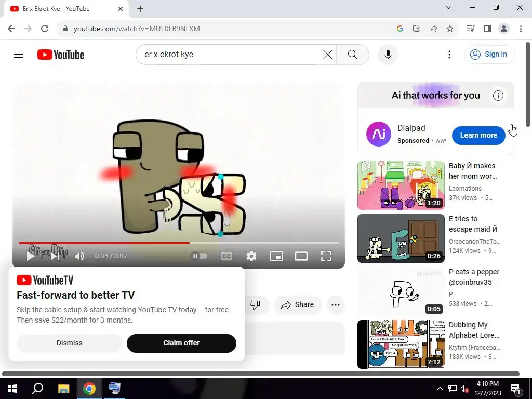Bookmark this tab with the star

450,29
